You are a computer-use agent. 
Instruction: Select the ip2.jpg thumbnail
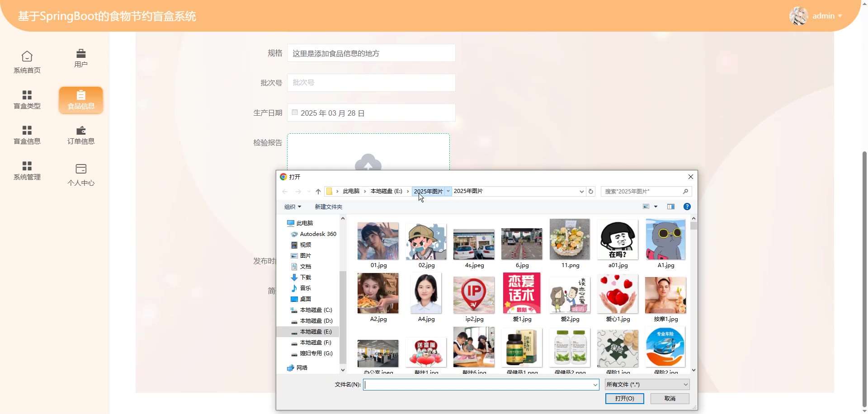coord(474,295)
